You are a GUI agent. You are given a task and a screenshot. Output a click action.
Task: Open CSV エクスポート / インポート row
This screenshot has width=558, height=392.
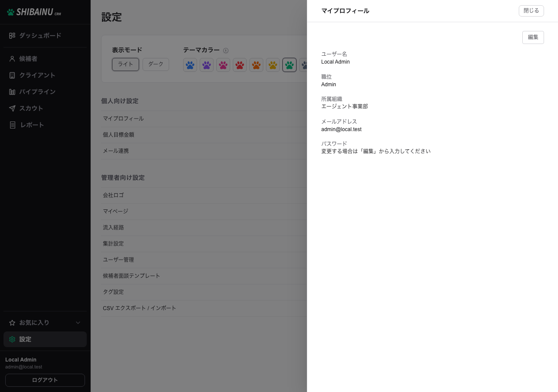[x=204, y=308]
